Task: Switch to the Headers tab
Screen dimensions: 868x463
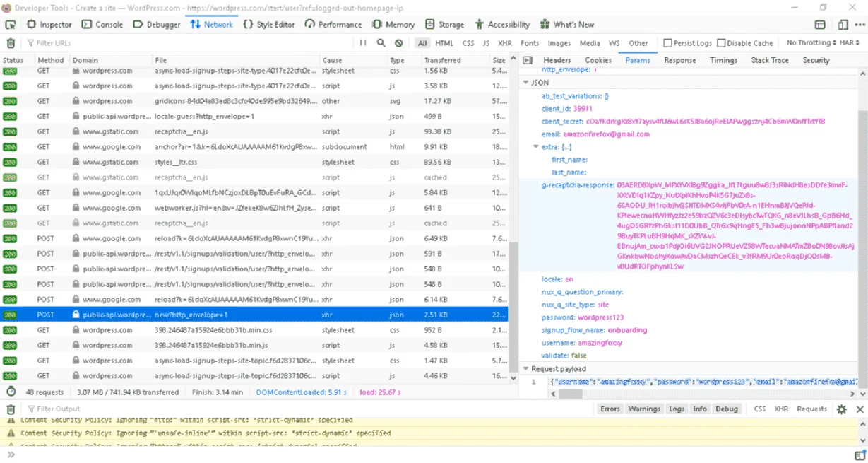Action: click(x=557, y=60)
